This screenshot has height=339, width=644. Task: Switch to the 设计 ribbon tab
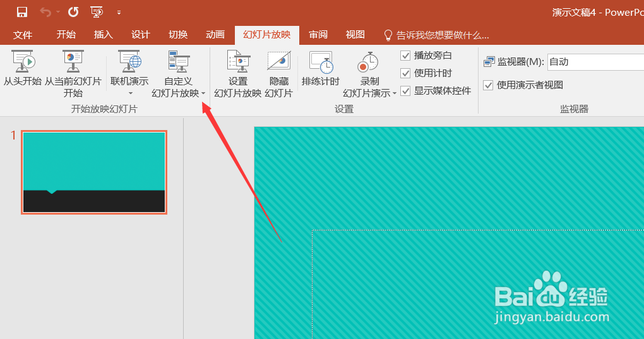click(x=140, y=35)
